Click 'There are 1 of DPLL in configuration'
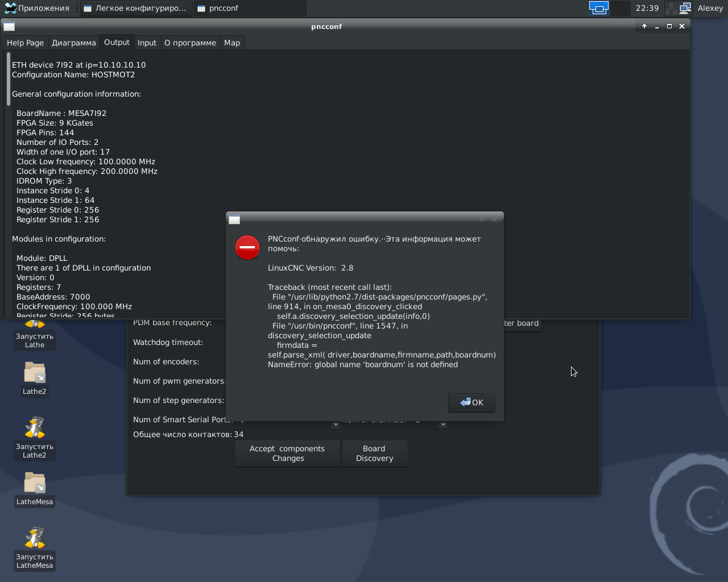This screenshot has width=728, height=582. tap(84, 268)
